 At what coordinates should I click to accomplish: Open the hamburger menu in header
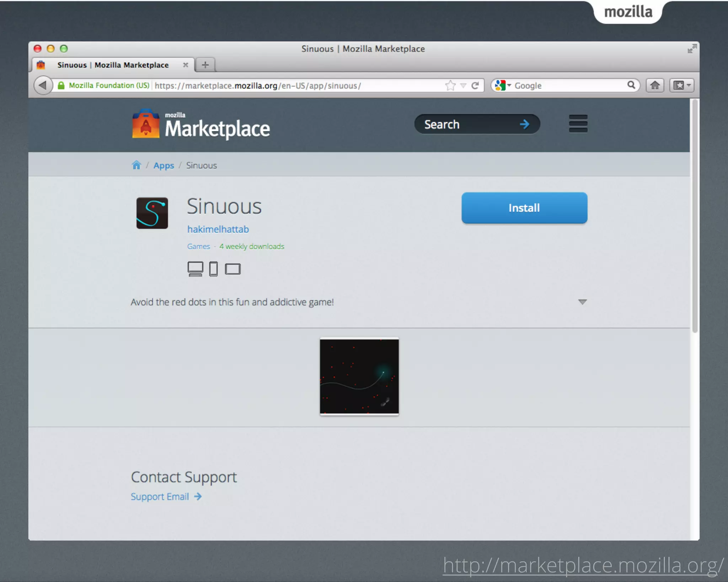tap(578, 124)
